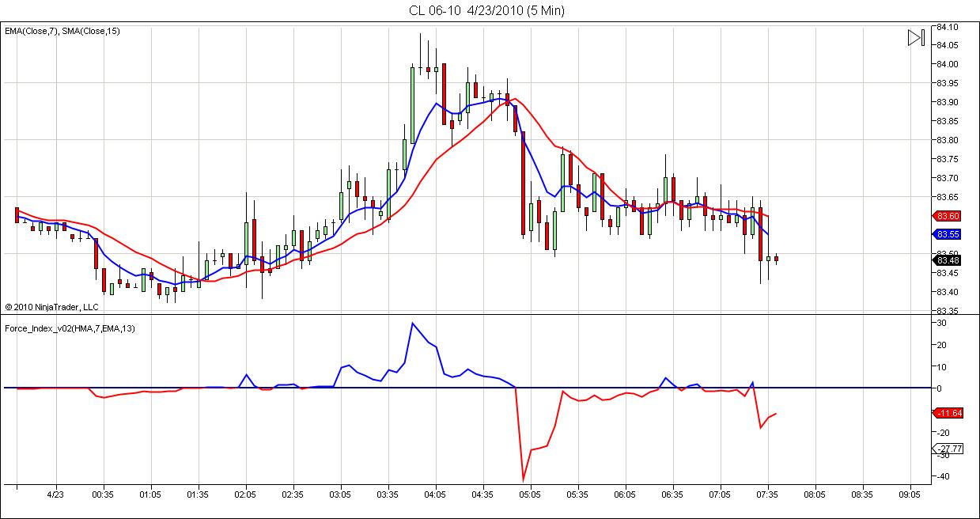Click the 05:05 time axis label
980x519 pixels.
tap(530, 494)
